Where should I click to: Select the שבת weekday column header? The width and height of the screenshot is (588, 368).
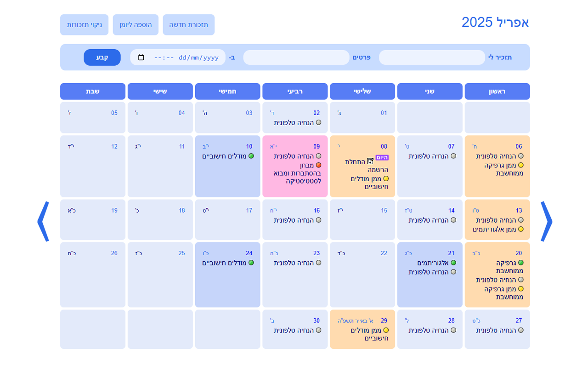pos(93,92)
